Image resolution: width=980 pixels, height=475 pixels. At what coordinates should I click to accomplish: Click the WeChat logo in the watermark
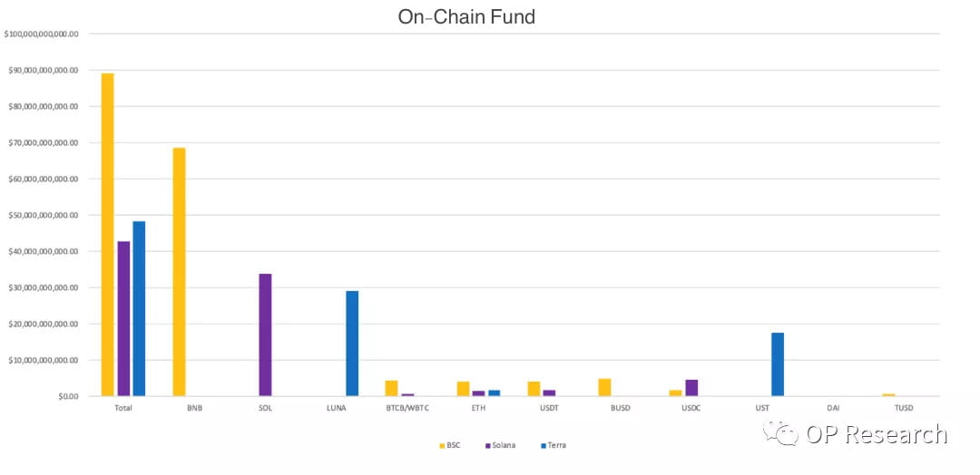[x=782, y=433]
